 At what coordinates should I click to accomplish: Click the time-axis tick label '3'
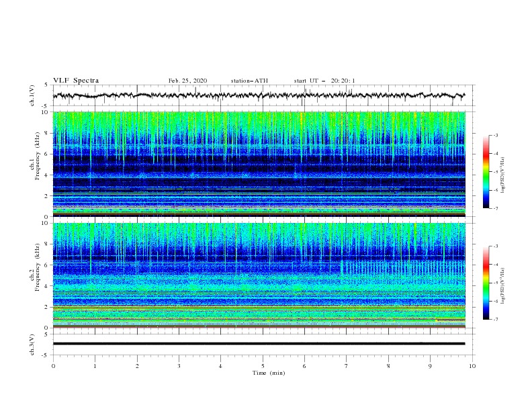click(x=179, y=366)
